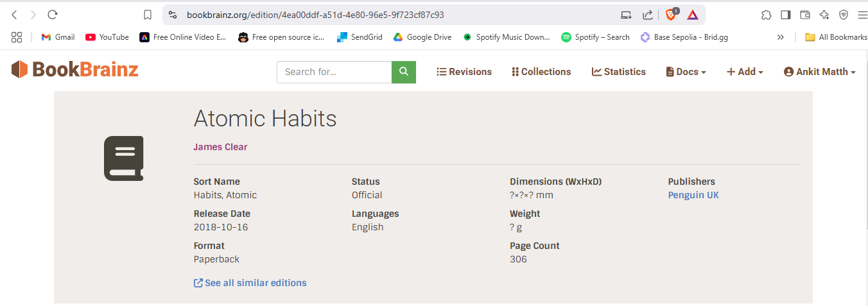Open Spotify – Search bookmark
Image resolution: width=868 pixels, height=306 pixels.
595,37
